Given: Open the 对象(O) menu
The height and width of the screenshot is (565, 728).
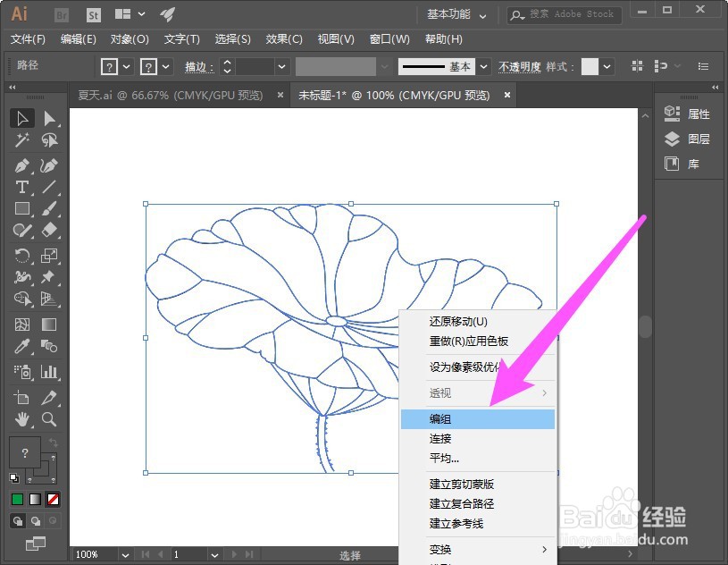Looking at the screenshot, I should (x=130, y=39).
